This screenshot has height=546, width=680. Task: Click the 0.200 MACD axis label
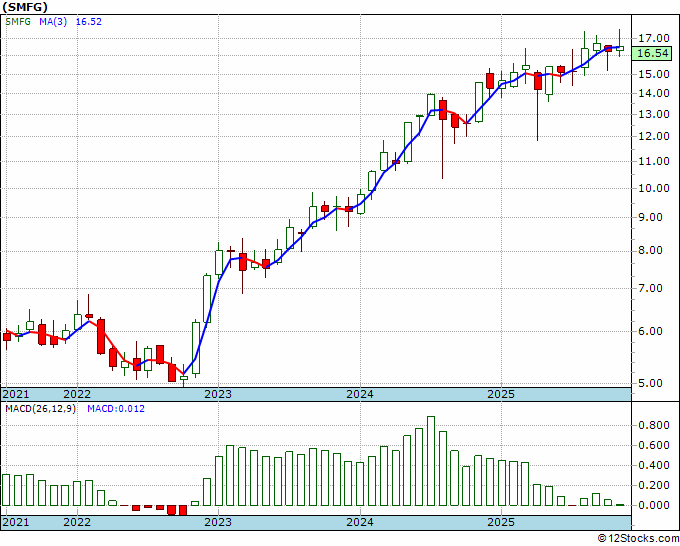tap(654, 485)
